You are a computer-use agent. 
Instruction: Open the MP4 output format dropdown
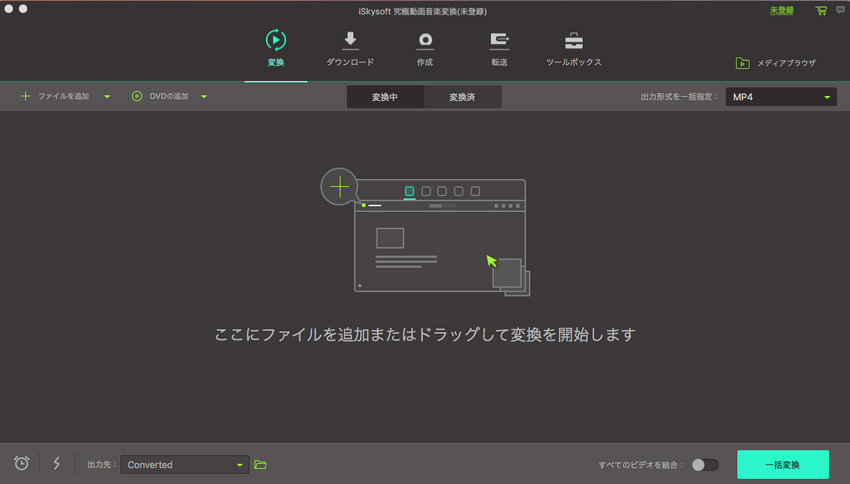[781, 97]
